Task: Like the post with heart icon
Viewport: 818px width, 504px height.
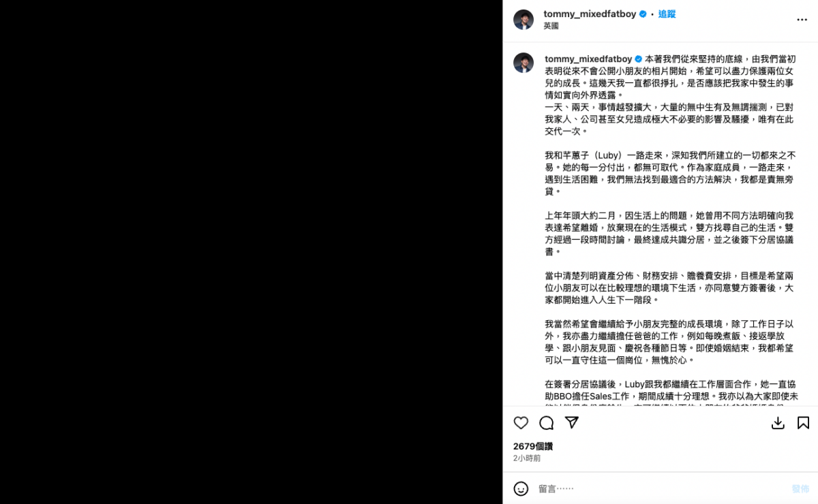Action: (521, 423)
